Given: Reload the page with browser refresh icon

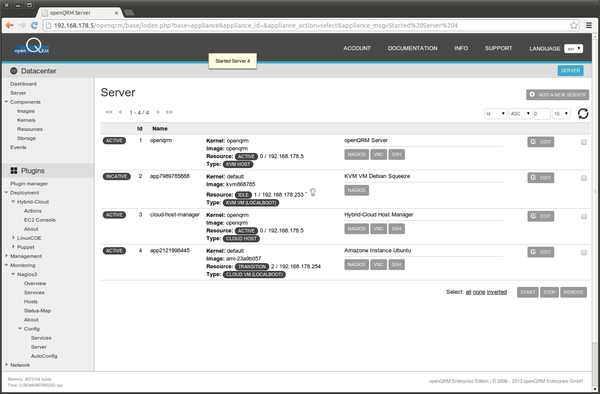Looking at the screenshot, I should point(34,25).
